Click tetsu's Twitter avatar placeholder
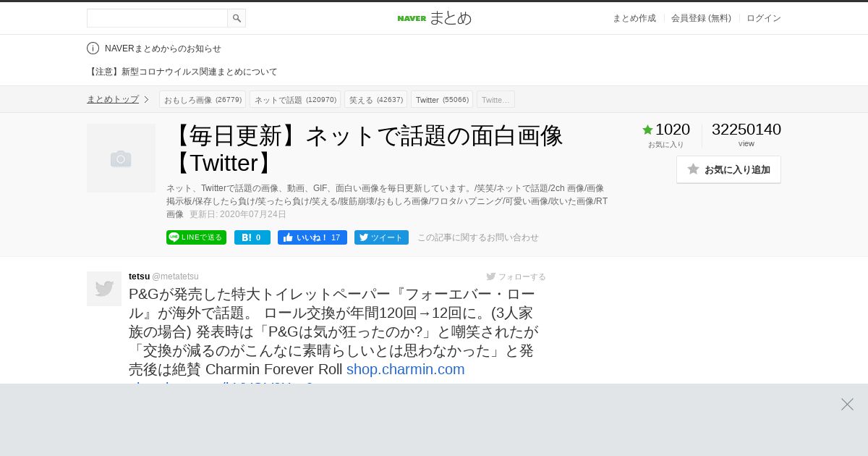Screen dimensions: 868x456 (104, 289)
